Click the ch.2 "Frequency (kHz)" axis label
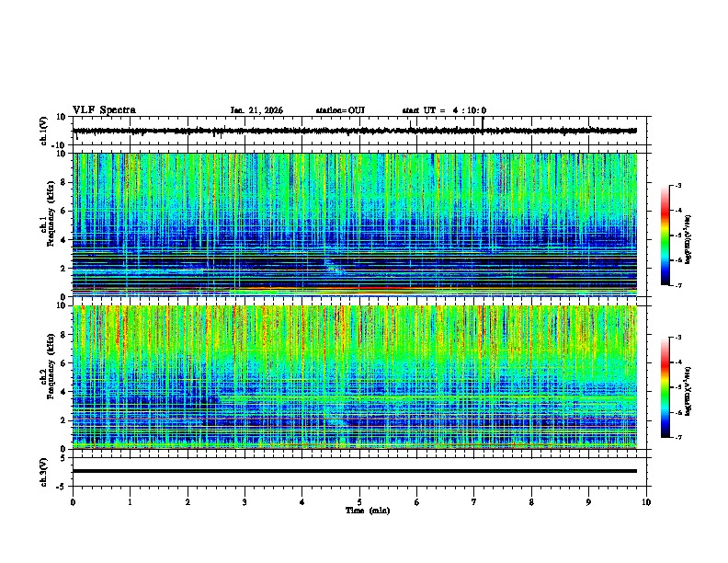The height and width of the screenshot is (563, 728). pyautogui.click(x=51, y=366)
